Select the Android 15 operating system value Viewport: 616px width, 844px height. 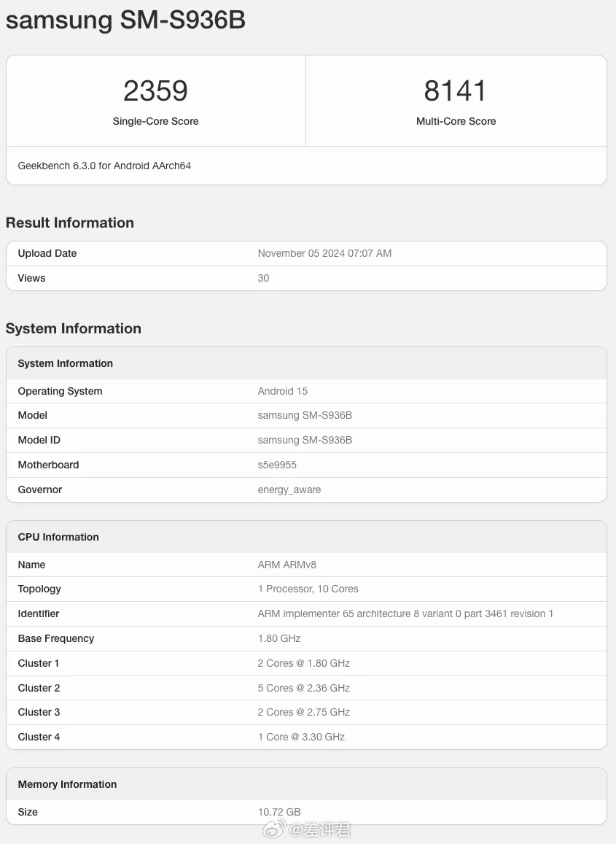pos(282,391)
